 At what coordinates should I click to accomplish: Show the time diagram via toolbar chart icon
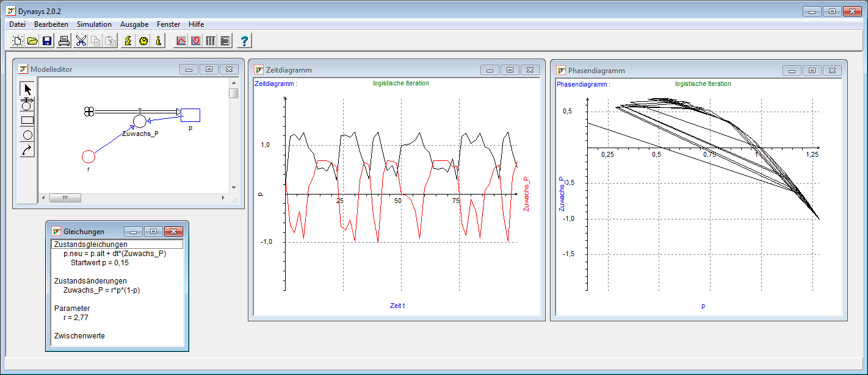181,41
